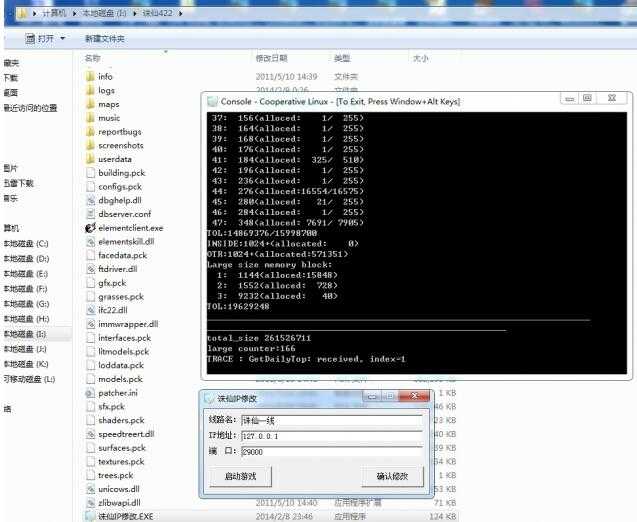Click the dbghelp.dll file icon

click(x=90, y=200)
